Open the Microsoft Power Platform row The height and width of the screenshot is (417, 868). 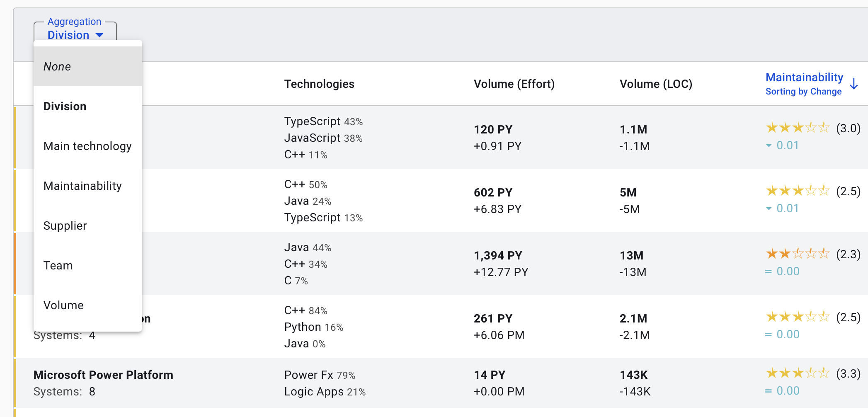click(x=103, y=375)
